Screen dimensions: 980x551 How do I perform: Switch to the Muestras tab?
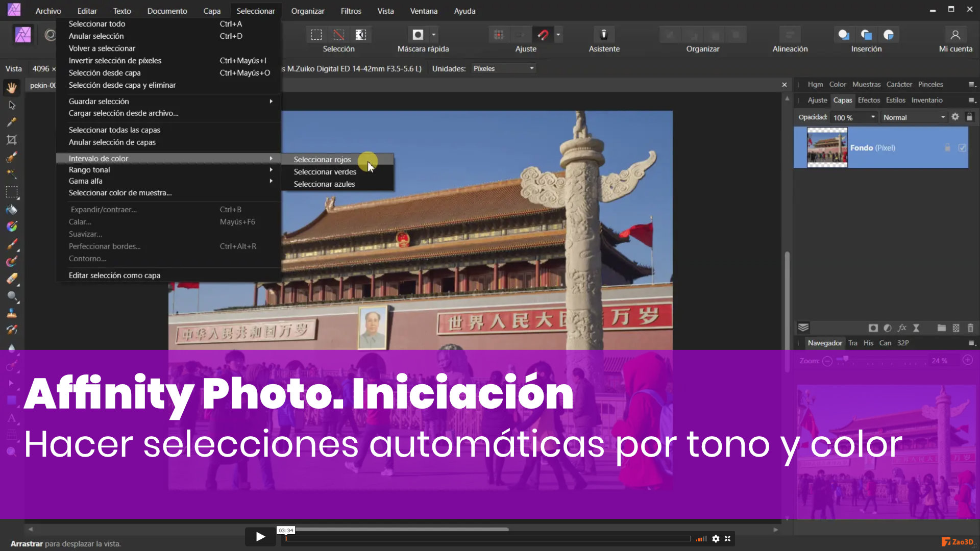(866, 84)
